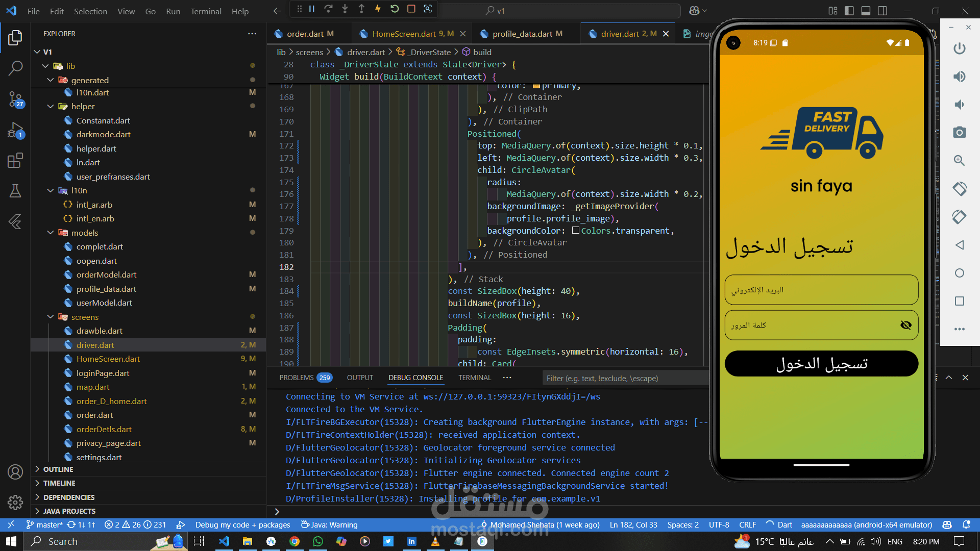This screenshot has height=551, width=980.
Task: Click the debug Hot Reload lightning icon
Action: coord(378,9)
